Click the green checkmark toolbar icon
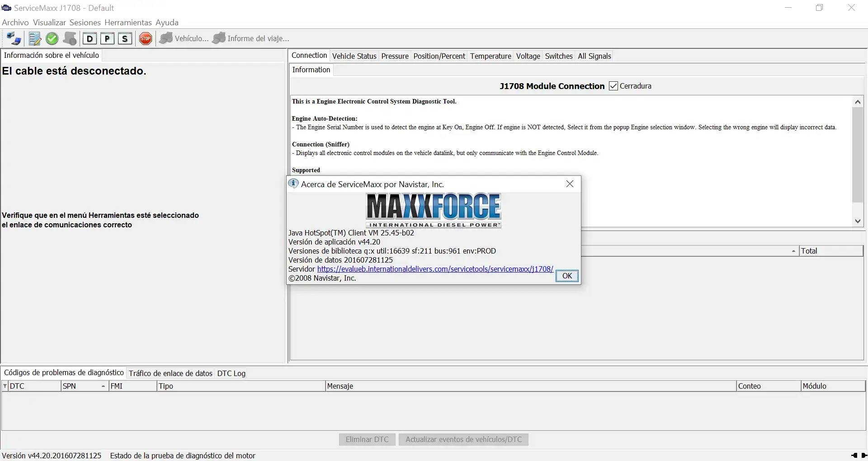The height and width of the screenshot is (461, 868). pyautogui.click(x=52, y=39)
